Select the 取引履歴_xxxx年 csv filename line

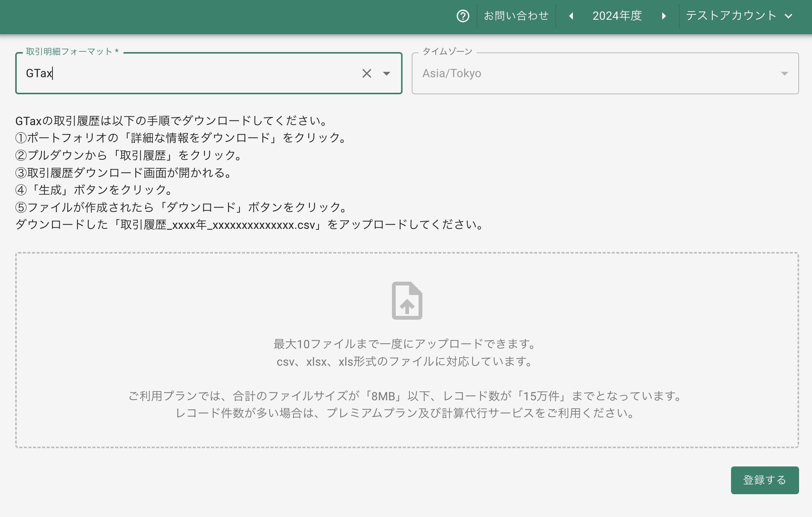coord(250,225)
